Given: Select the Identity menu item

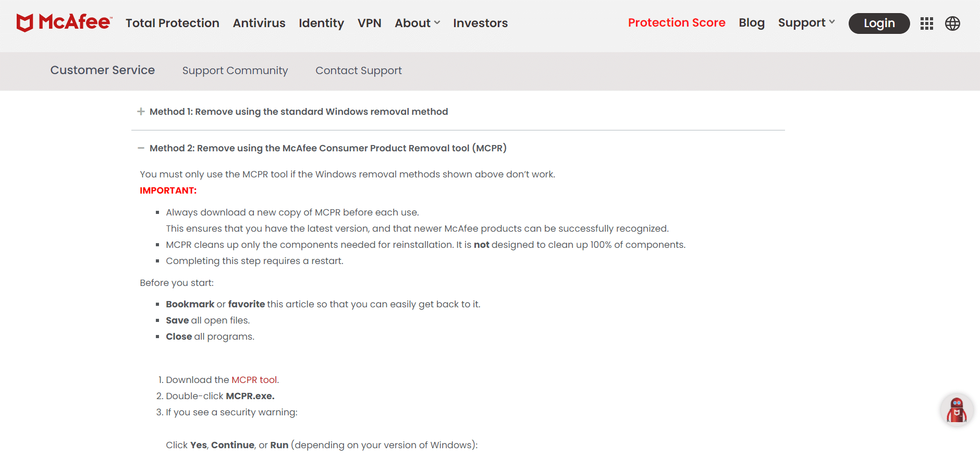Looking at the screenshot, I should click(321, 23).
